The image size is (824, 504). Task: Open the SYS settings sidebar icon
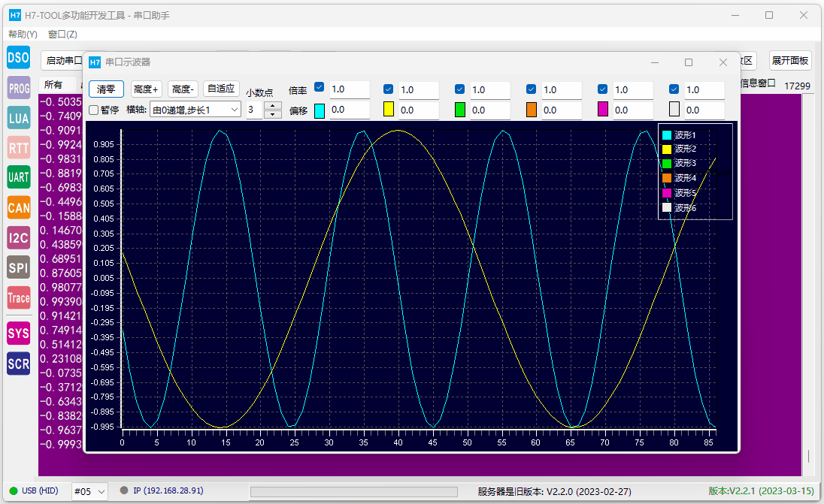point(18,333)
